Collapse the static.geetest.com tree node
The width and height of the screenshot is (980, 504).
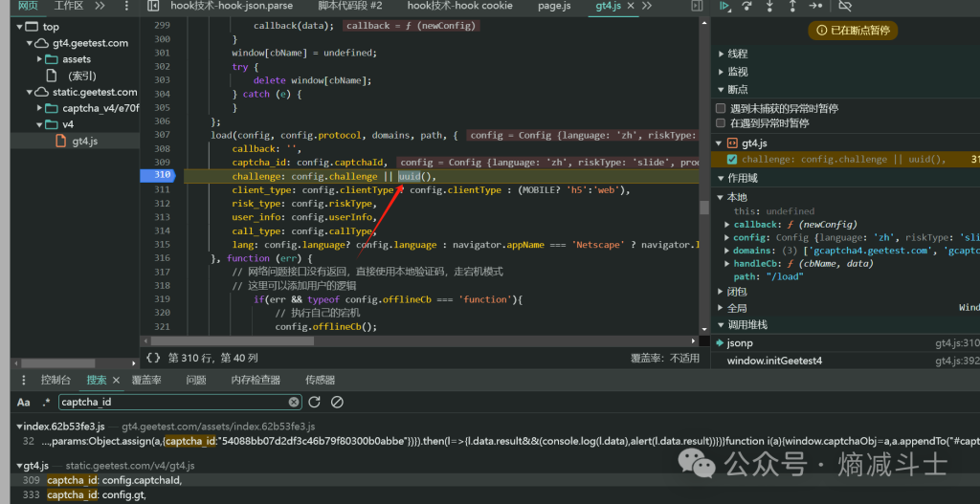(x=29, y=93)
